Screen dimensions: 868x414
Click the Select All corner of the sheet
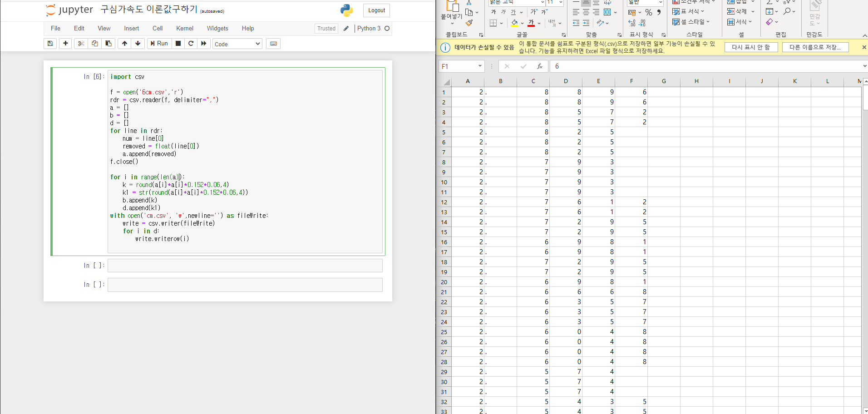coord(446,82)
